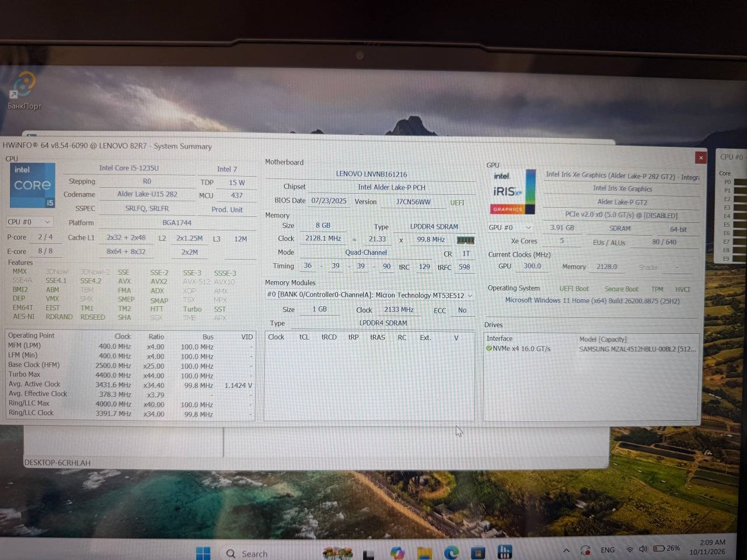Open Copilot from the taskbar
This screenshot has height=560, width=747.
397,552
